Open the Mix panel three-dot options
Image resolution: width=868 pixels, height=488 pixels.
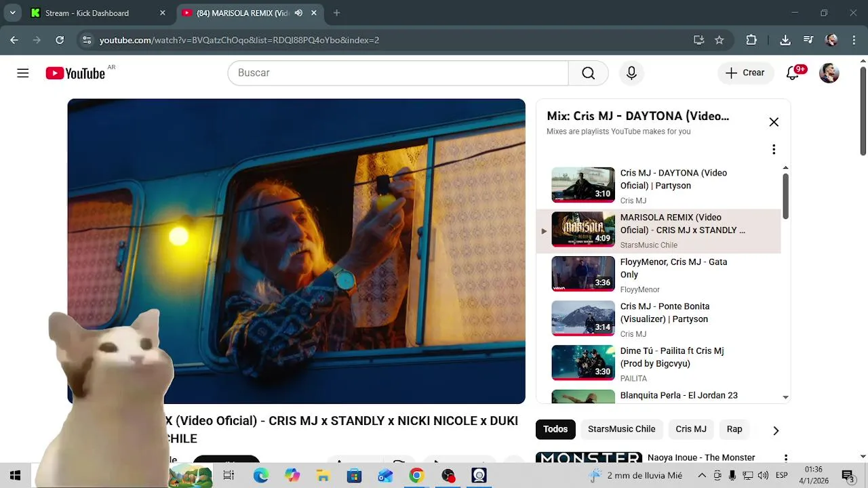click(774, 149)
